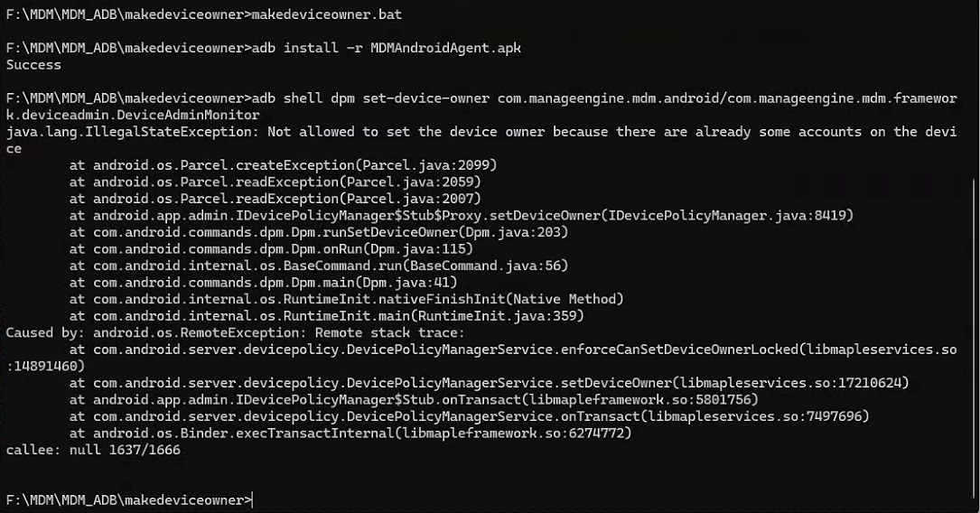This screenshot has width=980, height=513.
Task: Click 'IDevicePolicyManager.java:8419' in stack trace
Action: click(727, 216)
